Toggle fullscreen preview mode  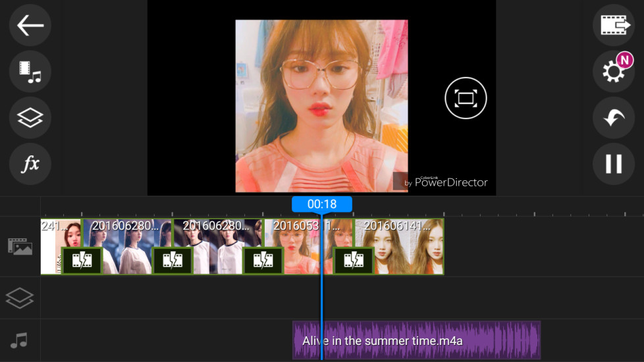tap(466, 99)
